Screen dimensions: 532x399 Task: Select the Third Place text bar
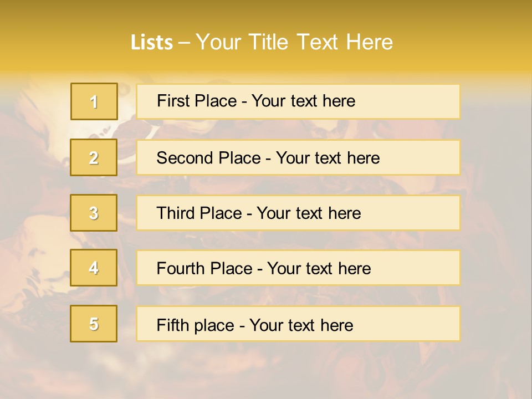point(298,213)
